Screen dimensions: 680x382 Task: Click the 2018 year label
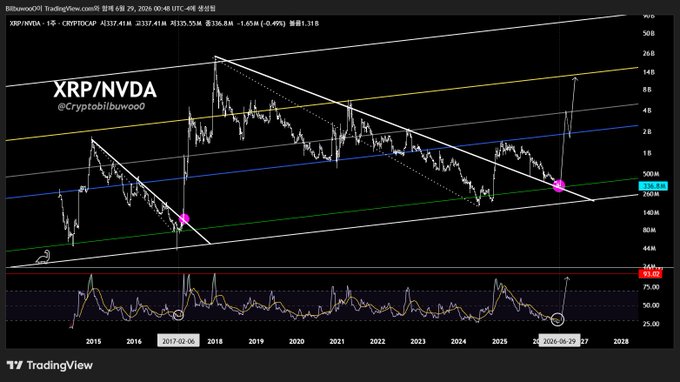[215, 342]
